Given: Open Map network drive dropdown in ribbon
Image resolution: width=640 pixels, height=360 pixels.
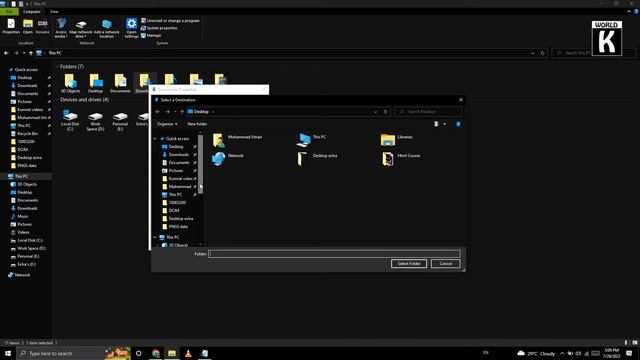Looking at the screenshot, I should pyautogui.click(x=81, y=29).
